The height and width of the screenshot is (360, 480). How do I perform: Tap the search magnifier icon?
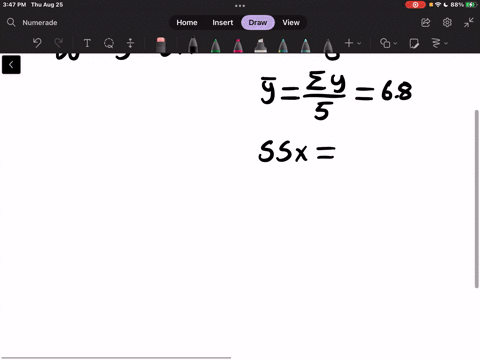11,22
